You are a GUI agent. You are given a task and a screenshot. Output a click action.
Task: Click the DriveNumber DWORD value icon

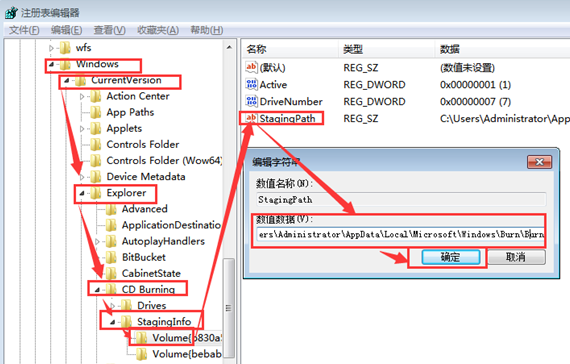[x=251, y=101]
